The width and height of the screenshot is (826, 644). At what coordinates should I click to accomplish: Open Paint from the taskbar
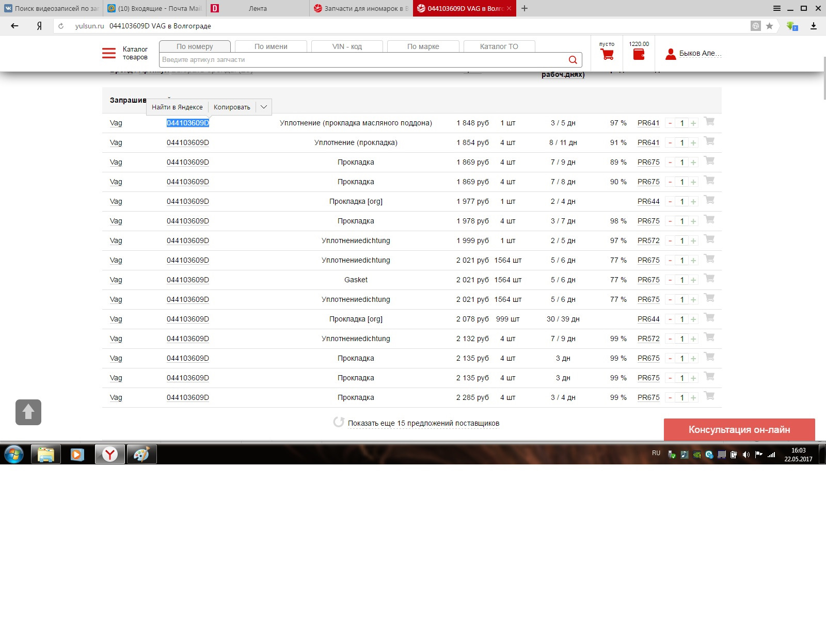click(141, 455)
